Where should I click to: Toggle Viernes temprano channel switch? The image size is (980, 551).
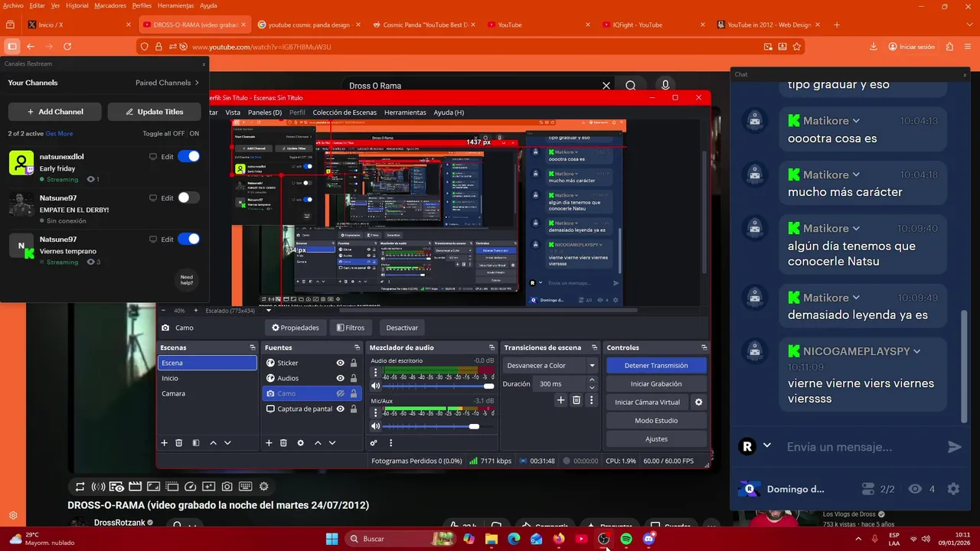click(188, 239)
